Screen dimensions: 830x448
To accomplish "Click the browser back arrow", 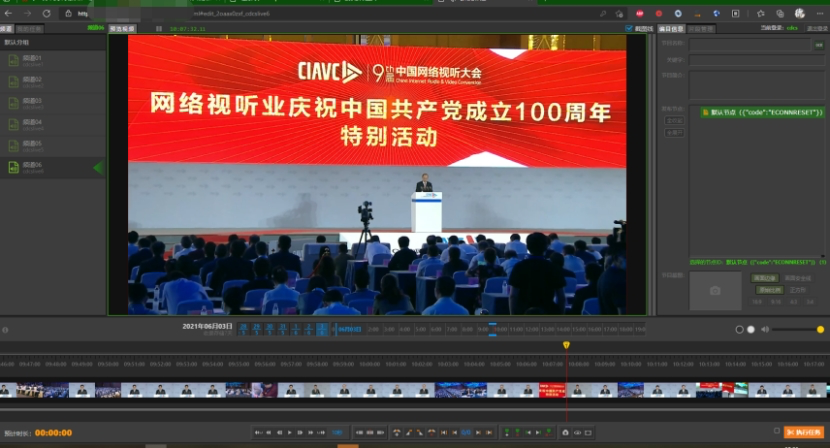I will coord(8,13).
